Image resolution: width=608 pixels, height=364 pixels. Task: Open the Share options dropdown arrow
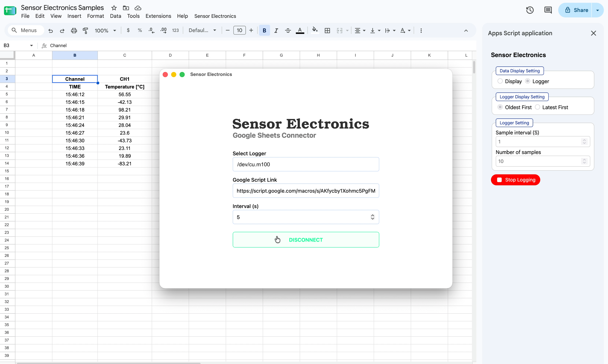point(598,10)
